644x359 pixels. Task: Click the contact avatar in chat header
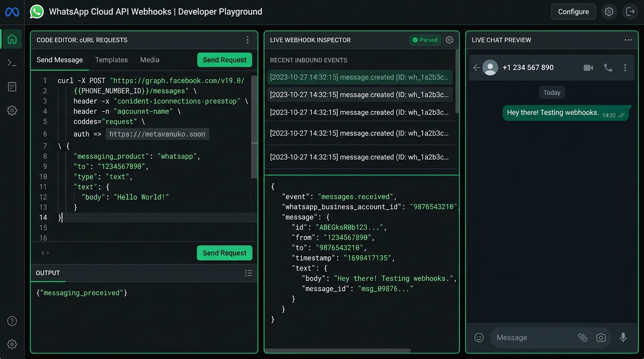pos(490,68)
